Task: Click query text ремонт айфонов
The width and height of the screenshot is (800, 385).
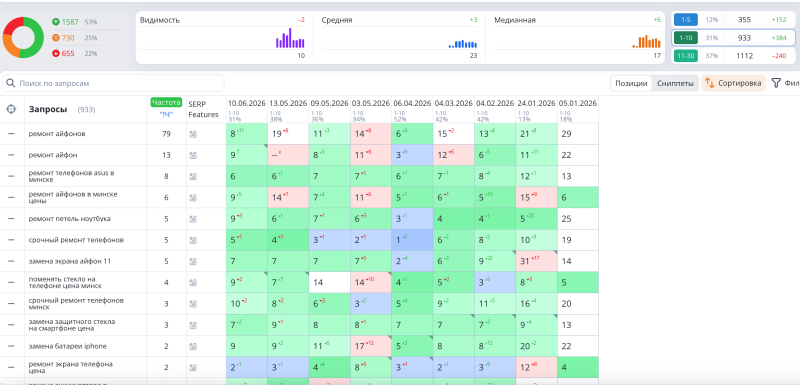Action: pos(57,134)
